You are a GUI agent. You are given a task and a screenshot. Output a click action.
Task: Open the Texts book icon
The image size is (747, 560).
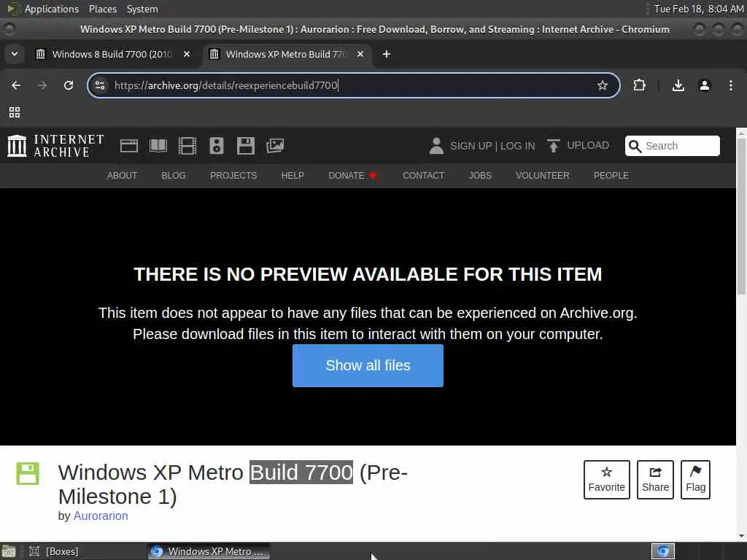[158, 146]
